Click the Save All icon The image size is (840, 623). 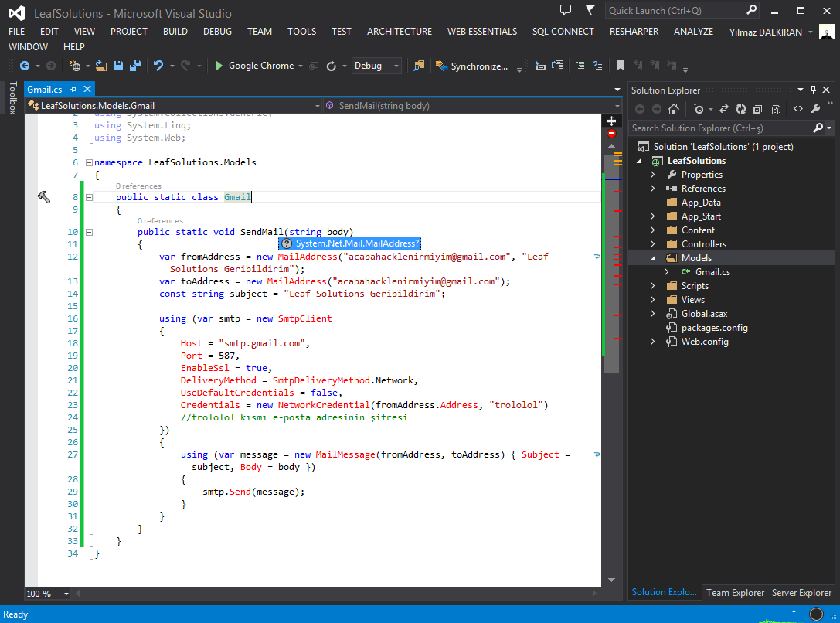tap(135, 66)
